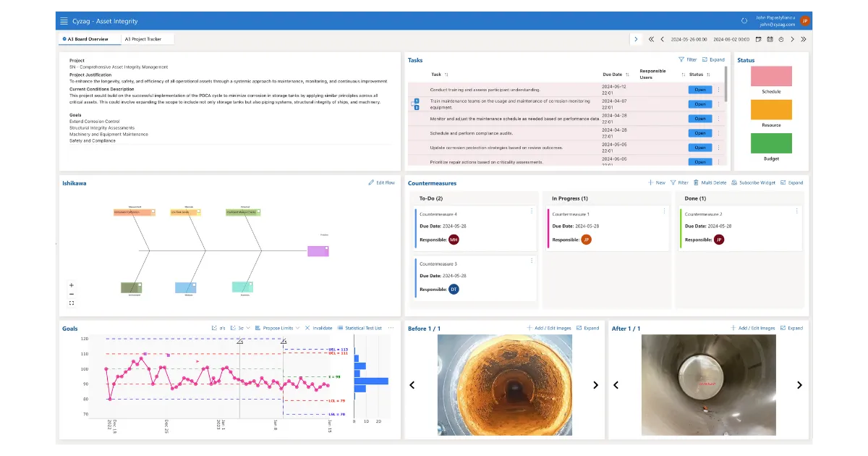Click the refresh icon beside the user name
The image size is (868, 456).
pyautogui.click(x=744, y=21)
